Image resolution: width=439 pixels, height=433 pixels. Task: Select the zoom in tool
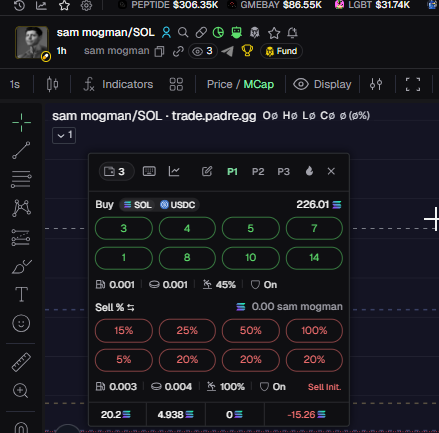(x=21, y=391)
